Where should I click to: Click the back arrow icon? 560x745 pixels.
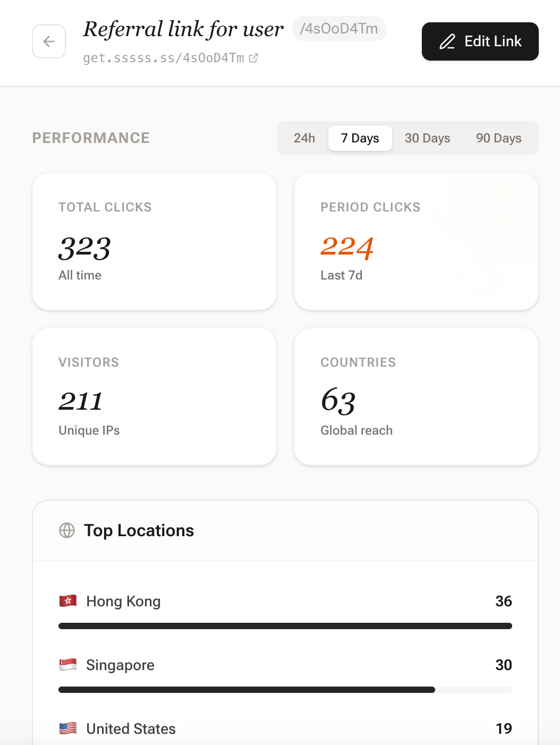pyautogui.click(x=49, y=41)
